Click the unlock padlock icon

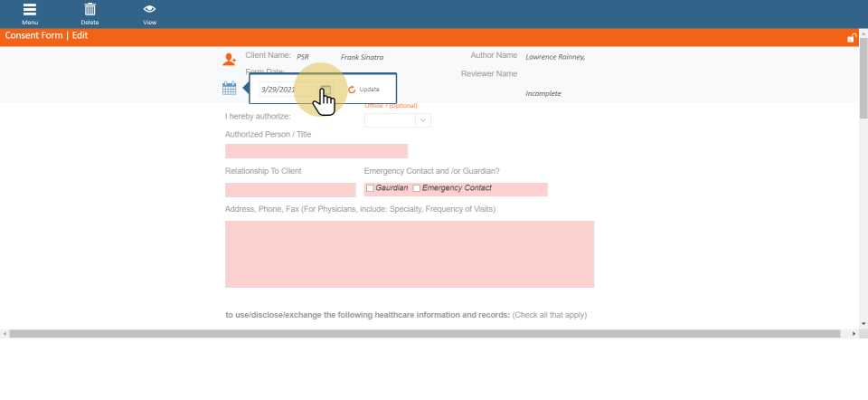tap(851, 37)
